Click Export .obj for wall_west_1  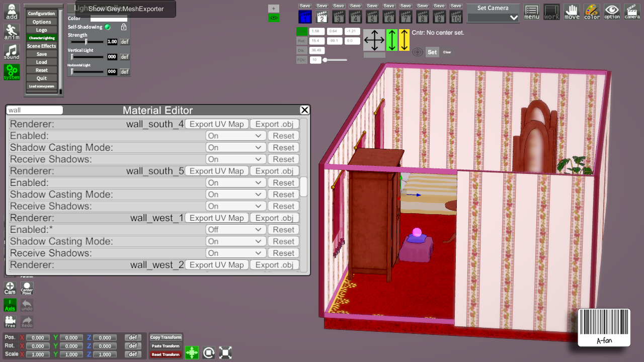point(274,218)
